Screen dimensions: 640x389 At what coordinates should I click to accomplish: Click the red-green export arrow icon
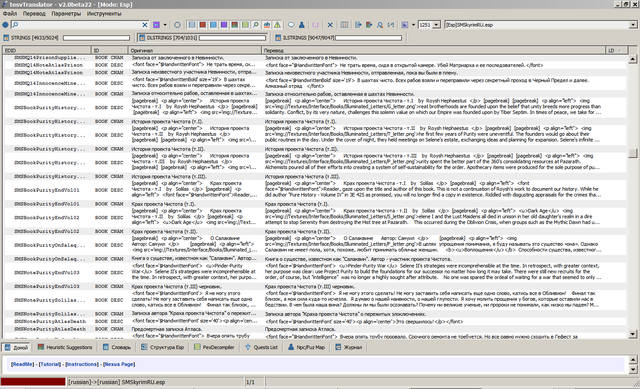[x=369, y=25]
